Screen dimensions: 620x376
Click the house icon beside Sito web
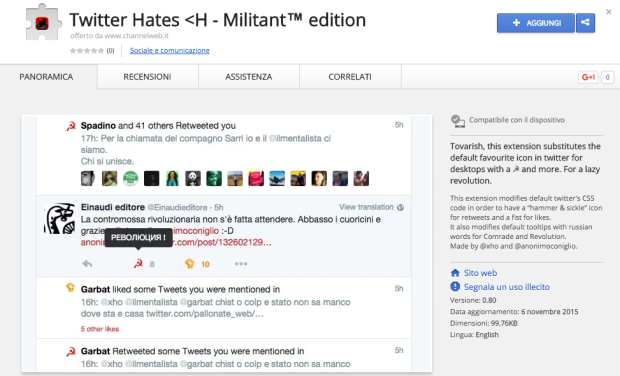455,273
